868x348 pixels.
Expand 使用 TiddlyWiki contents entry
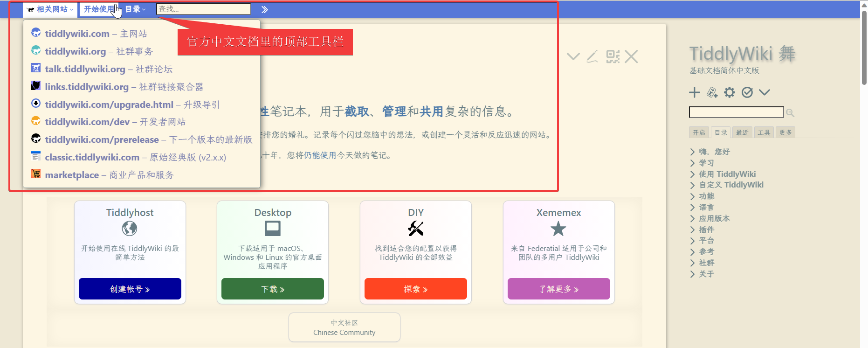coord(693,174)
